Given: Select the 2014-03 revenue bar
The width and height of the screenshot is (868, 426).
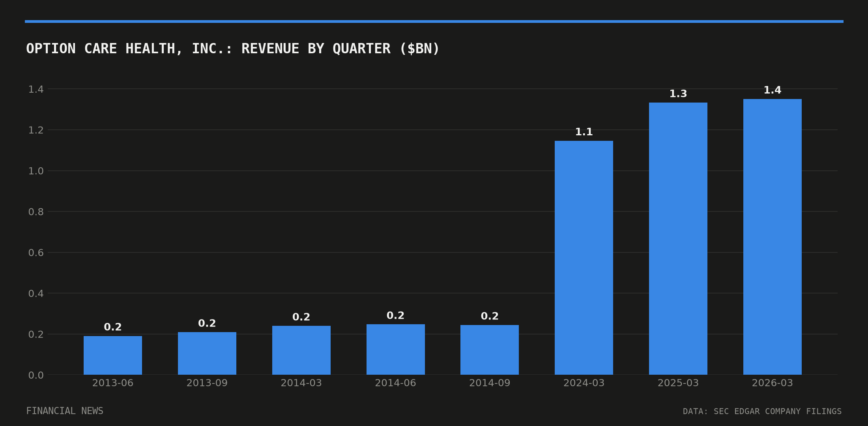Looking at the screenshot, I should (x=301, y=350).
